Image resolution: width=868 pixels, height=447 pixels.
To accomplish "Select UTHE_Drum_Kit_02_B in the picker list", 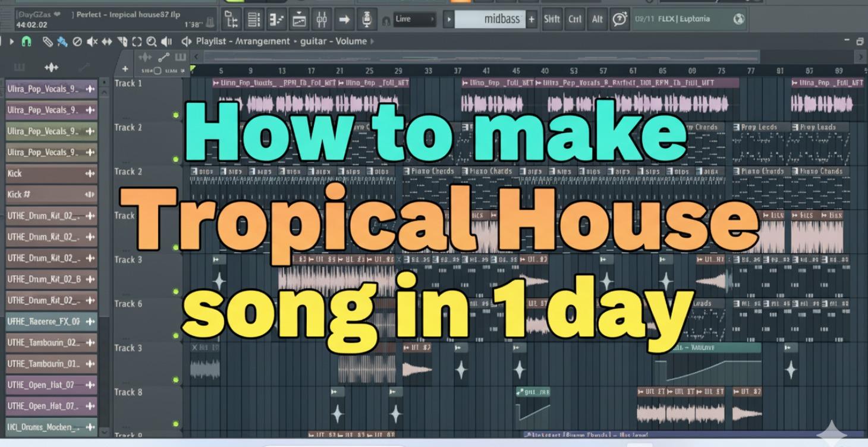I will pos(51,279).
